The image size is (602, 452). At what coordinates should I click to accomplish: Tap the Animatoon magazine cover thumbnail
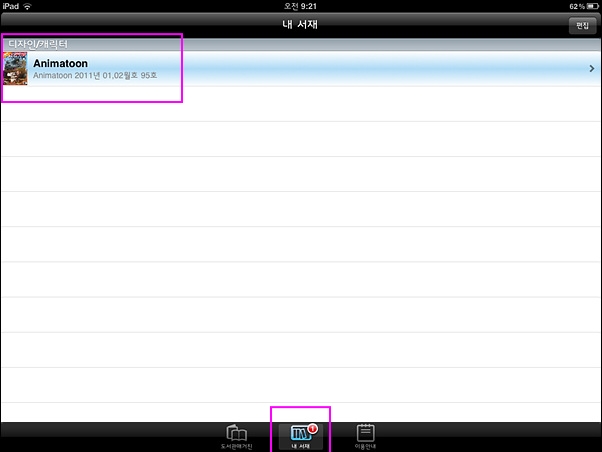click(15, 68)
